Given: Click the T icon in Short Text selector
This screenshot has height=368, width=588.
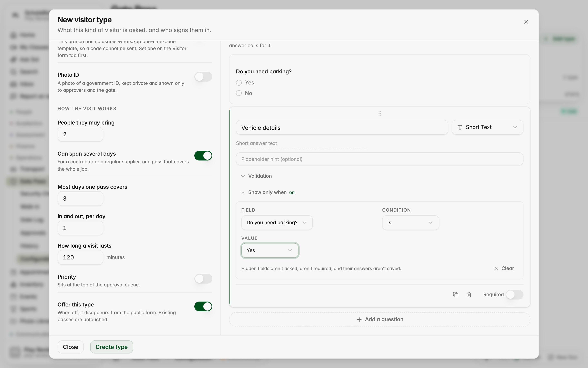Looking at the screenshot, I should 459,127.
